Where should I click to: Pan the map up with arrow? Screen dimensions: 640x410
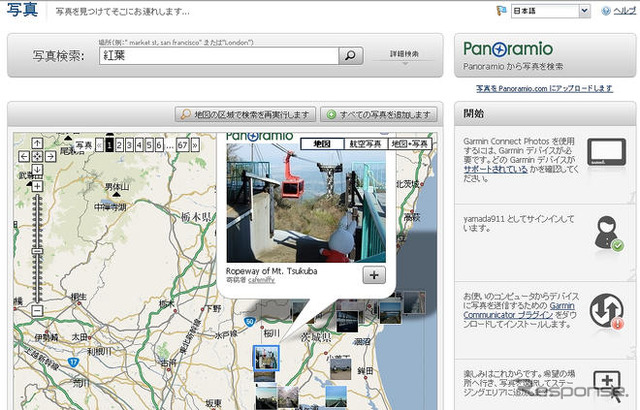(x=37, y=143)
